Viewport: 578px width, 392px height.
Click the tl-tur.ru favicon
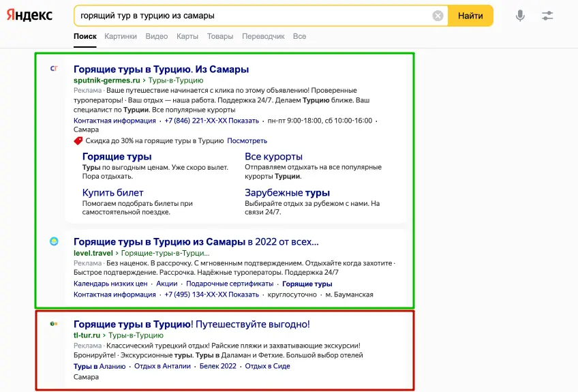[54, 324]
